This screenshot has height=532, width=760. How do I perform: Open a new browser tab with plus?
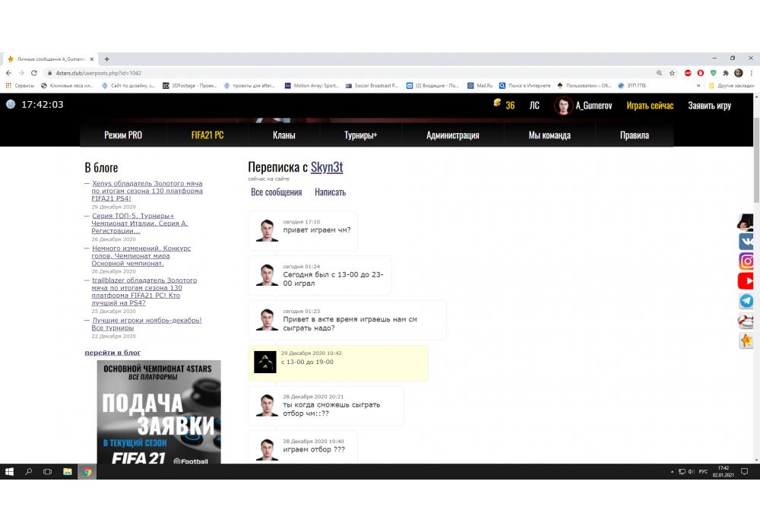coord(106,59)
